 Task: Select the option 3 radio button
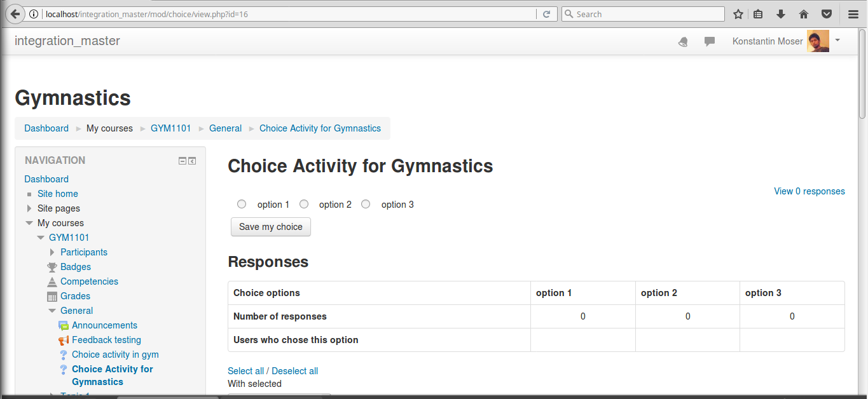pos(366,204)
